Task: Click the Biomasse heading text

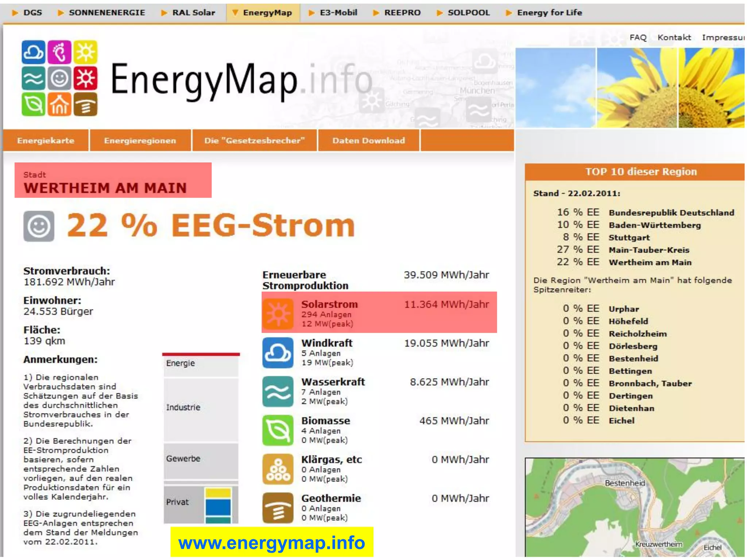Action: click(x=325, y=421)
